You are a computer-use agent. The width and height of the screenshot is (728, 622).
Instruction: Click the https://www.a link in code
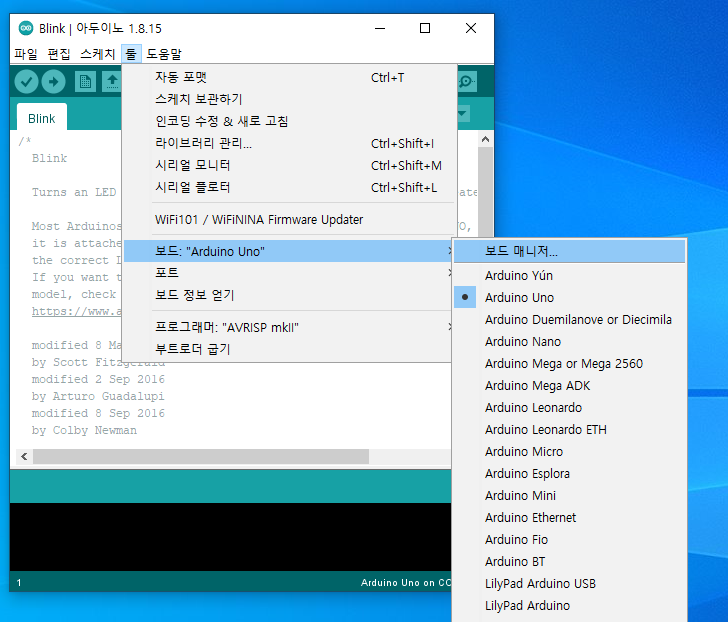coord(77,311)
